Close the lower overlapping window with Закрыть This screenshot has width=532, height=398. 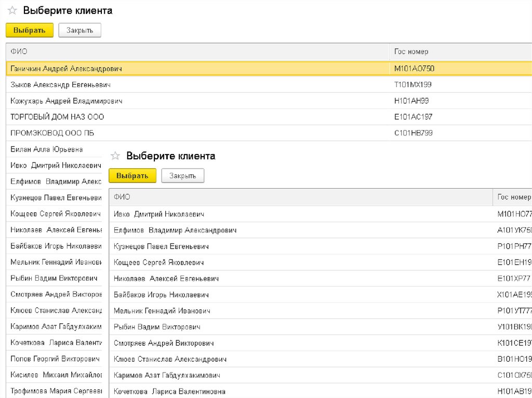[x=182, y=176]
